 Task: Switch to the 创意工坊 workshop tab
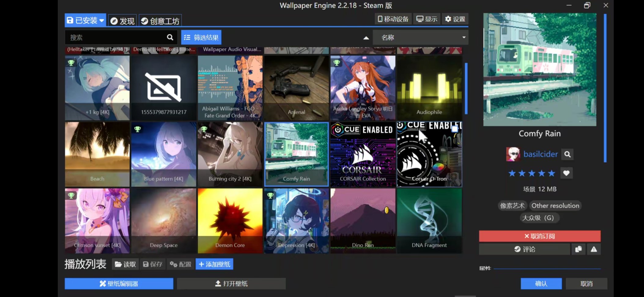pos(160,21)
